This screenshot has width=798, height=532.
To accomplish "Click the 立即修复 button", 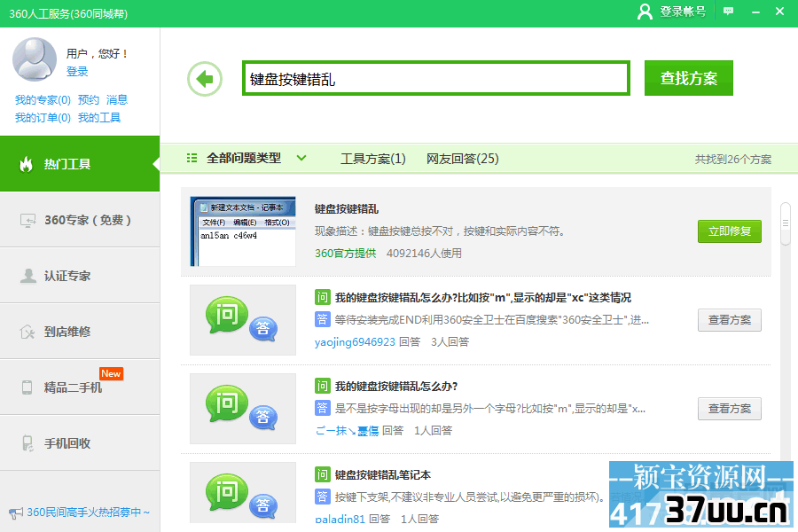I will [x=730, y=231].
